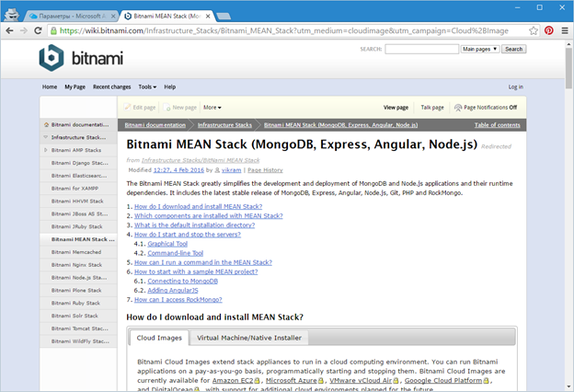Switch to Talk page
The height and width of the screenshot is (392, 574).
pos(432,108)
